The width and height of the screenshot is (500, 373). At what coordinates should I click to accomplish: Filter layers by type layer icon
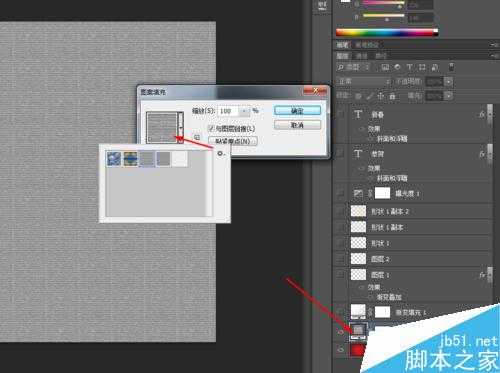pos(410,67)
